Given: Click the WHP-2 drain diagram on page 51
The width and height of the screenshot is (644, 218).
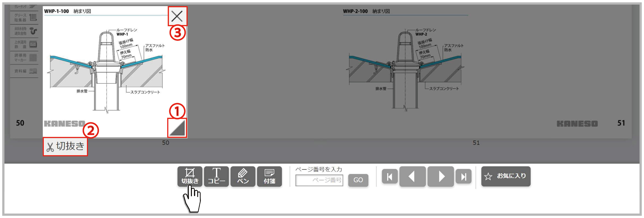Looking at the screenshot, I should tap(405, 70).
